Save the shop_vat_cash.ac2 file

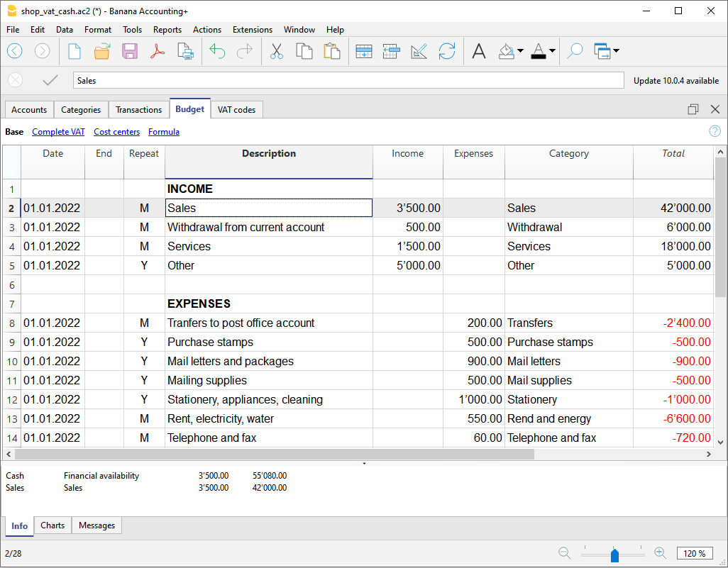[130, 51]
